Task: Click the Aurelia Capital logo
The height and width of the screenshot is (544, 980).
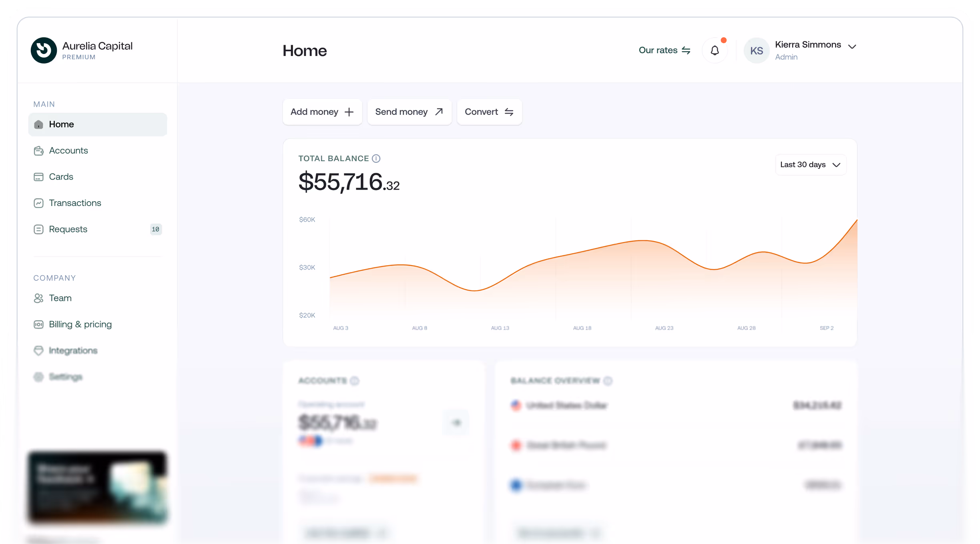Action: tap(44, 50)
